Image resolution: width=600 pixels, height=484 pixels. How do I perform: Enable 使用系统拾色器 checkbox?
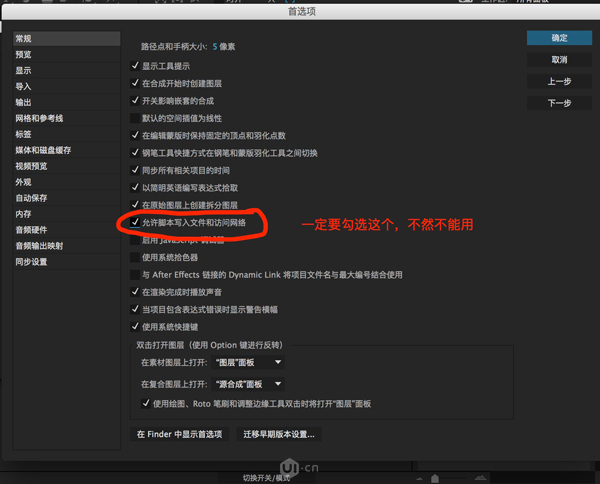tap(135, 257)
